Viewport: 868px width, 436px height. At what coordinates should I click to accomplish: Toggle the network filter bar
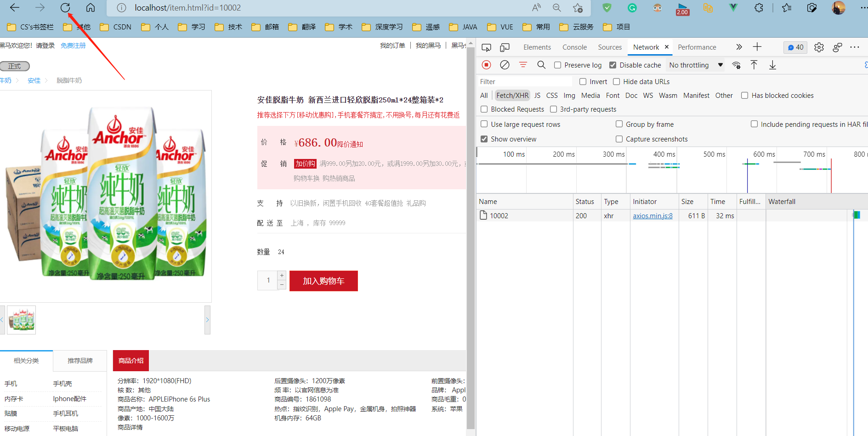coord(523,65)
